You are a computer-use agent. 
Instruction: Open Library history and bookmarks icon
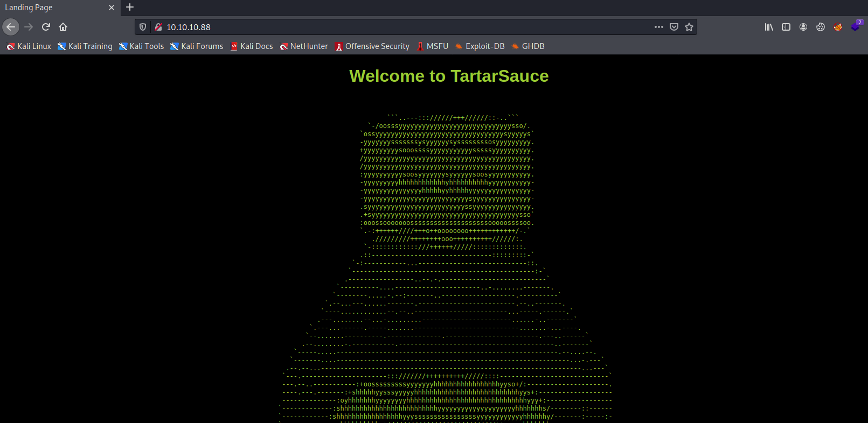tap(769, 27)
